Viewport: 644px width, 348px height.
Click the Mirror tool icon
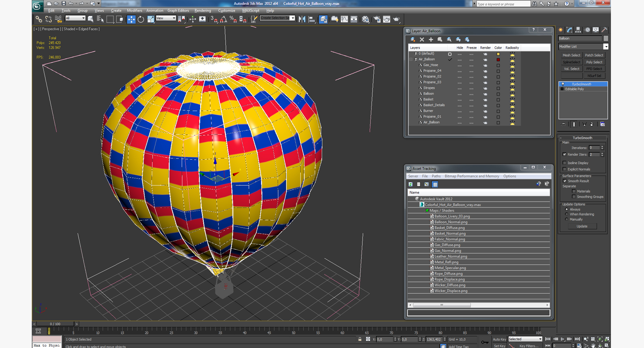coord(302,19)
